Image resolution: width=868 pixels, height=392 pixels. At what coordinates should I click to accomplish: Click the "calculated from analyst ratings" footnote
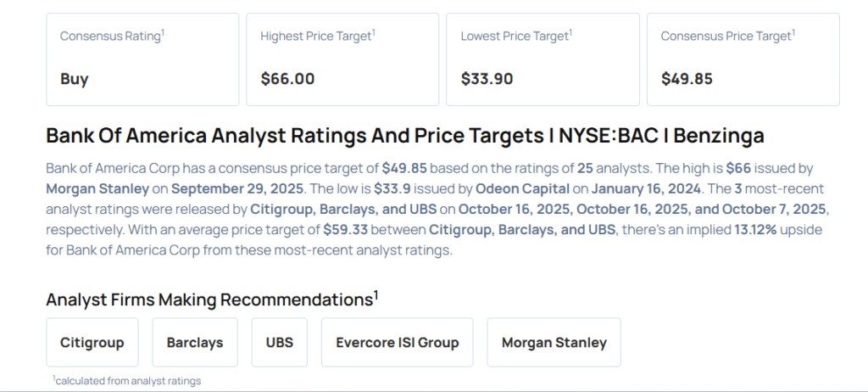click(127, 381)
